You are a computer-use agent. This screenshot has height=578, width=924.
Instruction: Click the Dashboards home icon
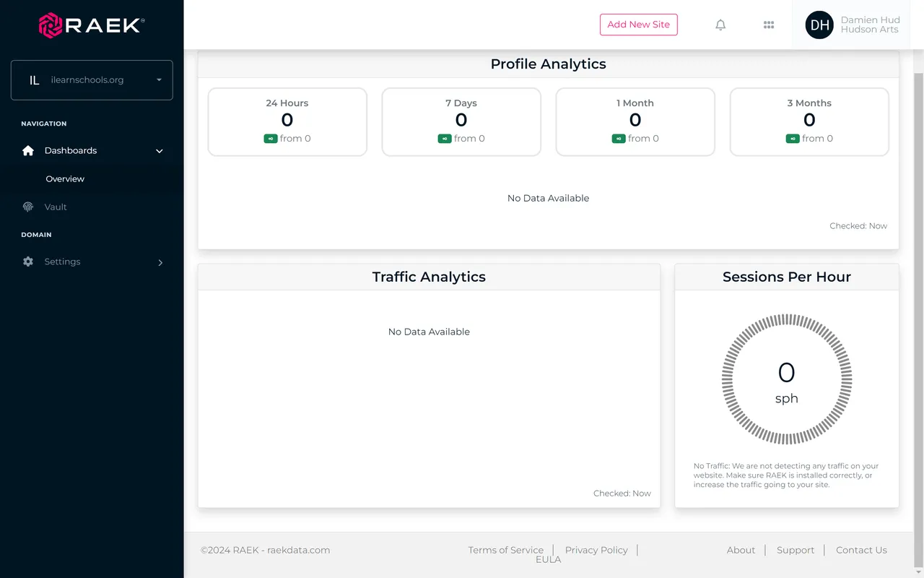click(x=28, y=150)
